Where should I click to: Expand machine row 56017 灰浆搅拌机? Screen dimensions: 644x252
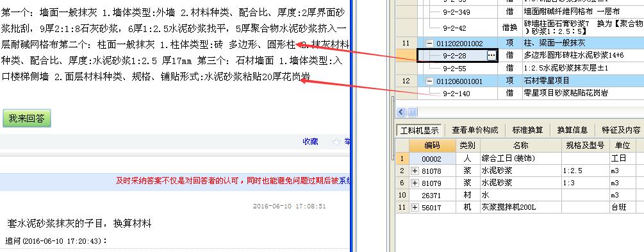[415, 208]
